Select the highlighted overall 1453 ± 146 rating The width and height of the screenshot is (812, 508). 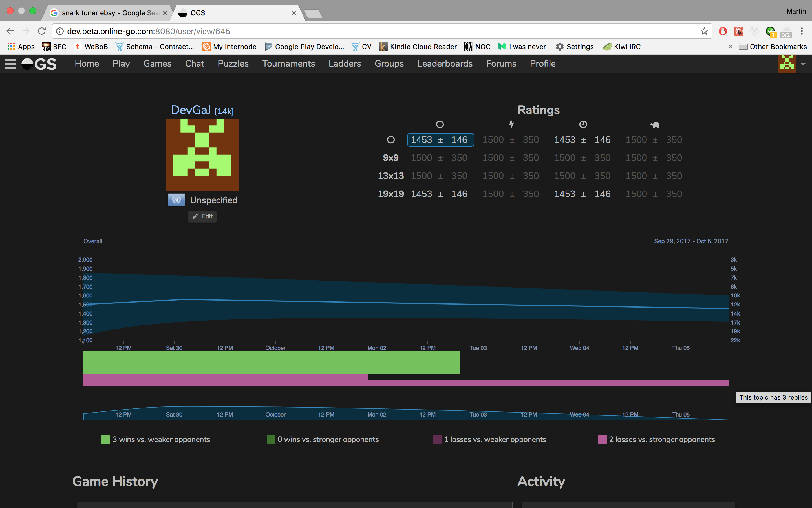tap(440, 140)
